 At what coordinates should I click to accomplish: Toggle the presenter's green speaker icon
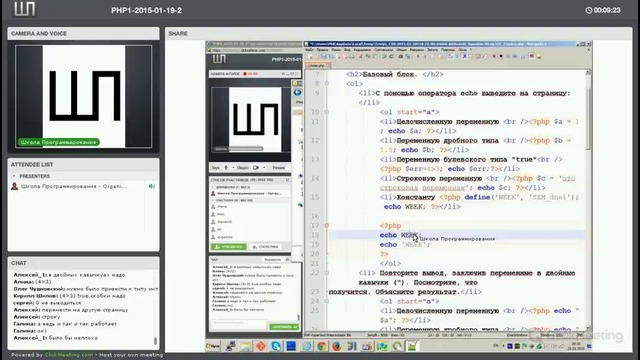(x=152, y=186)
